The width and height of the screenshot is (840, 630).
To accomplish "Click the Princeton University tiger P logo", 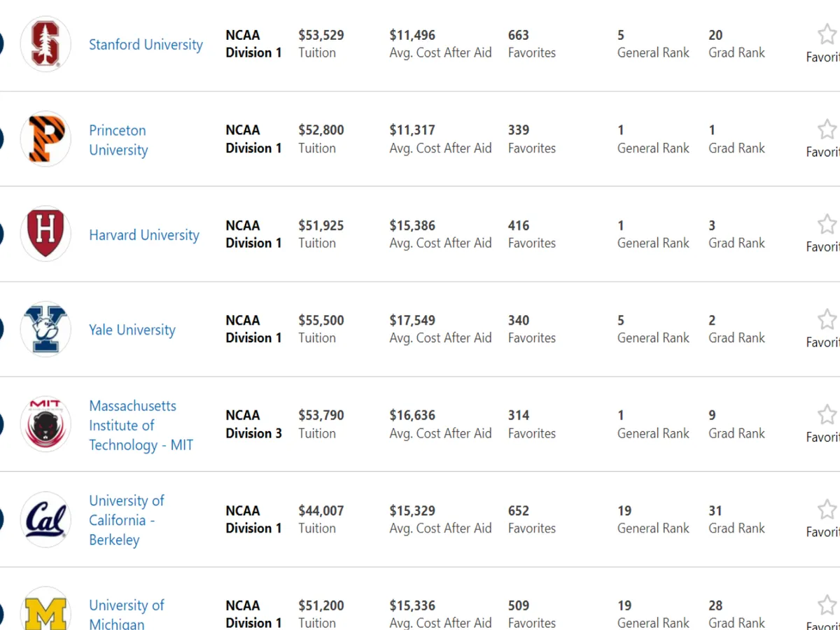I will [45, 139].
